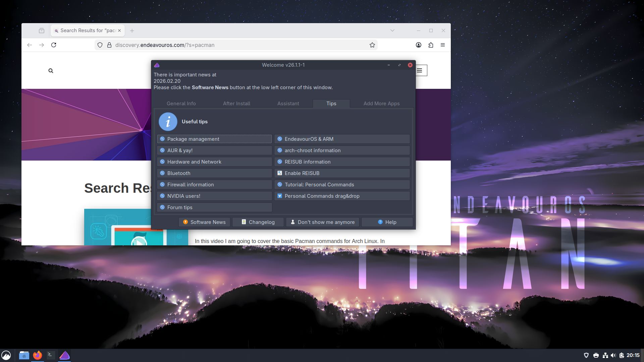The height and width of the screenshot is (362, 644).
Task: Click the website search magnifier icon
Action: (x=51, y=71)
